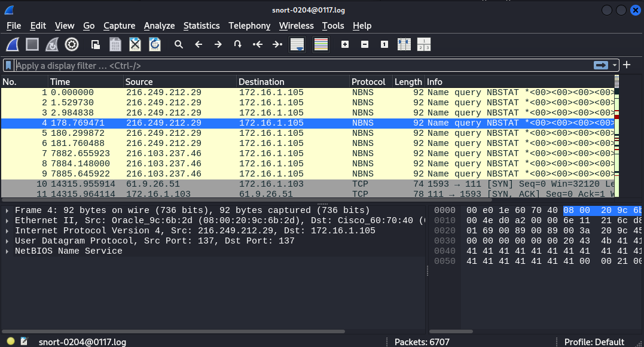
Task: Open Capture Options gear icon
Action: [72, 44]
